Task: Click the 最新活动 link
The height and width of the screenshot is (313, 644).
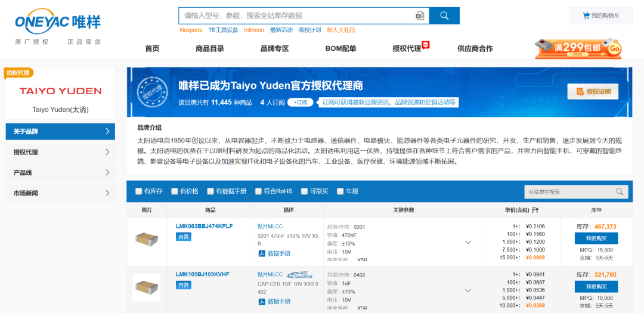Action: click(x=281, y=30)
